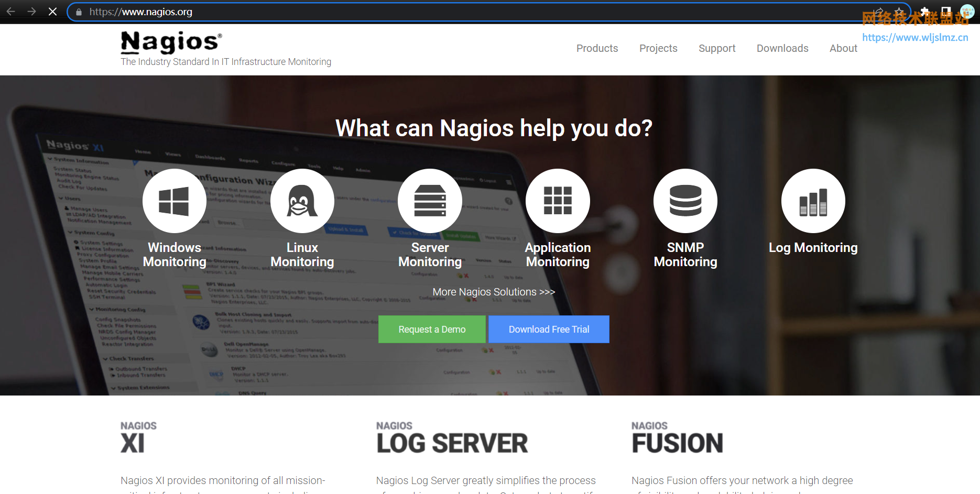The height and width of the screenshot is (494, 980).
Task: Click the Application Monitoring grid icon
Action: click(558, 201)
